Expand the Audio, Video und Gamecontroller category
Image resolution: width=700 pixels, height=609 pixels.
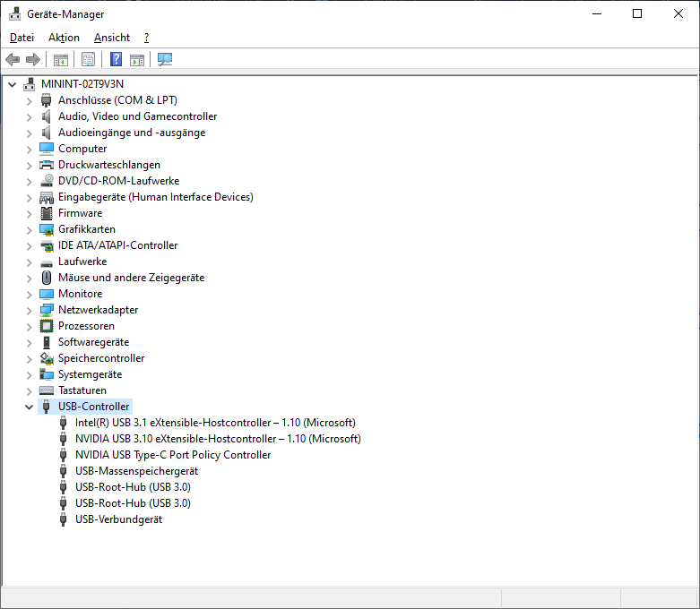coord(29,117)
